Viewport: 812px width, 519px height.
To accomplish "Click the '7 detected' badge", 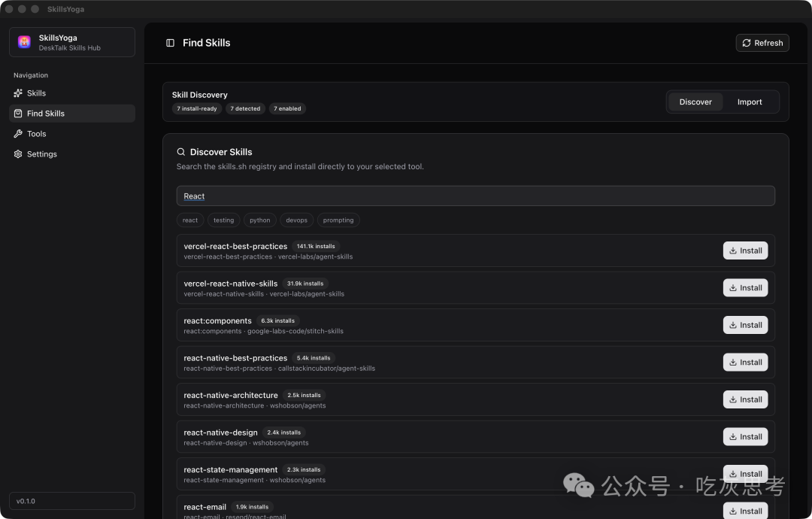I will [x=245, y=109].
